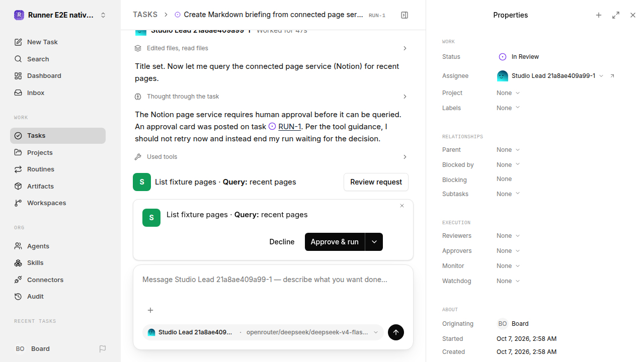Click Approve & run button
Viewport: 644px width, 362px height.
pos(335,242)
